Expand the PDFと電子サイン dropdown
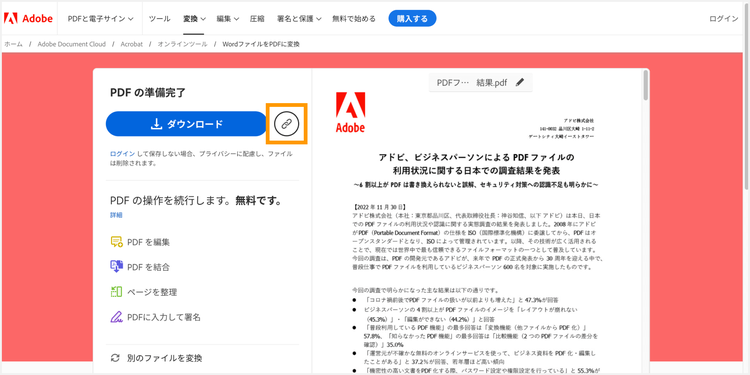The height and width of the screenshot is (375, 750). [x=100, y=19]
